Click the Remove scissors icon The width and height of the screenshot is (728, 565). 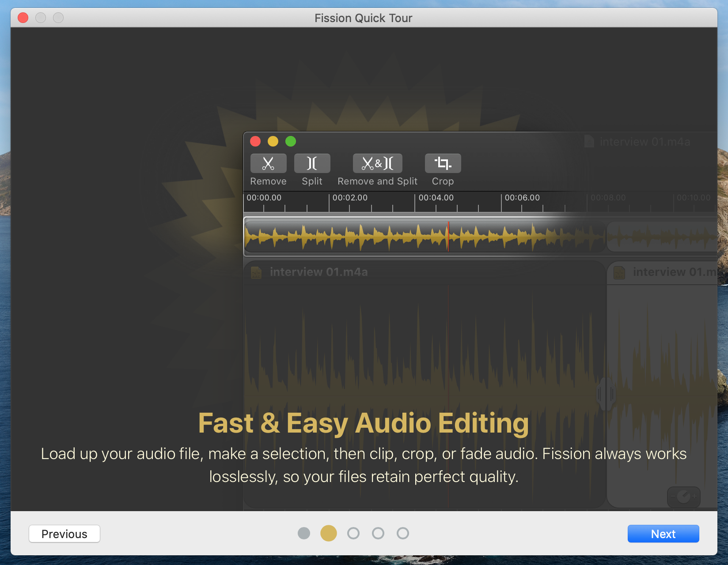tap(268, 163)
